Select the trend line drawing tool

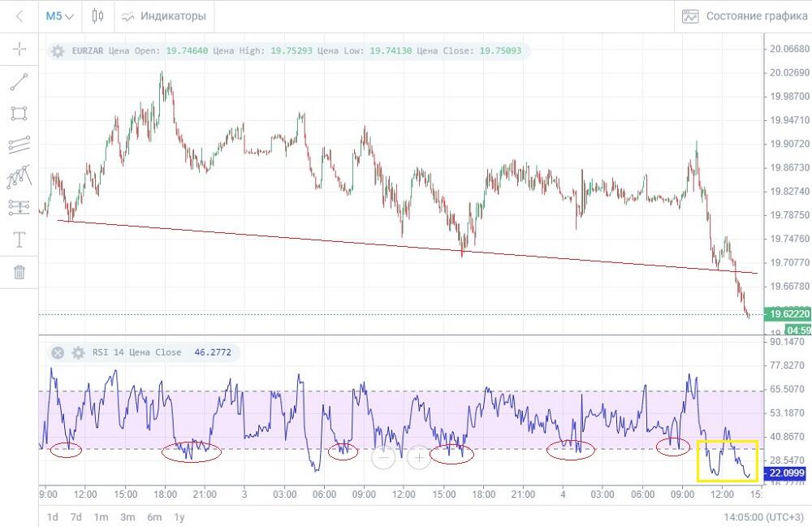click(x=19, y=81)
